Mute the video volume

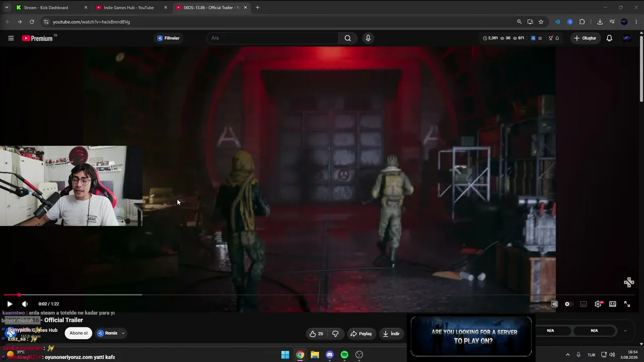point(25,304)
